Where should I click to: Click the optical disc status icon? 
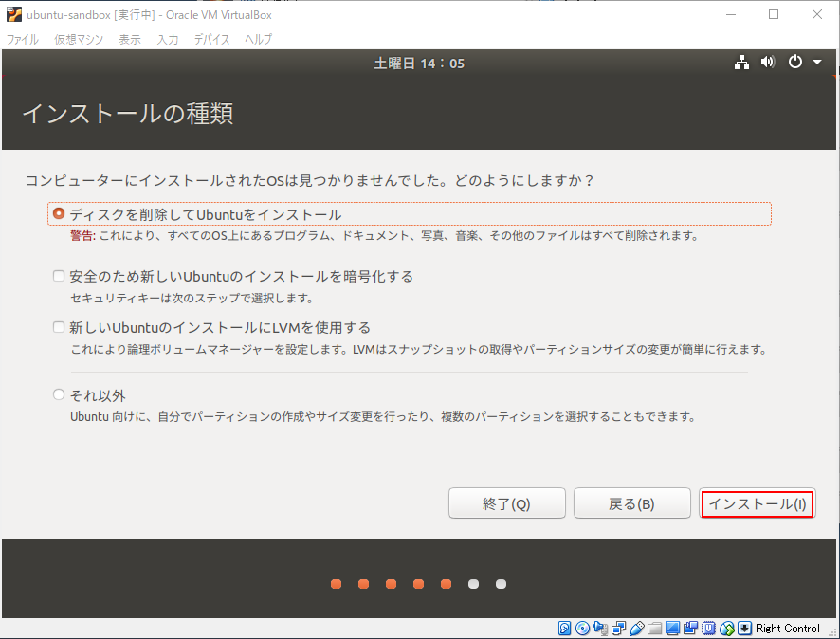coord(583,628)
